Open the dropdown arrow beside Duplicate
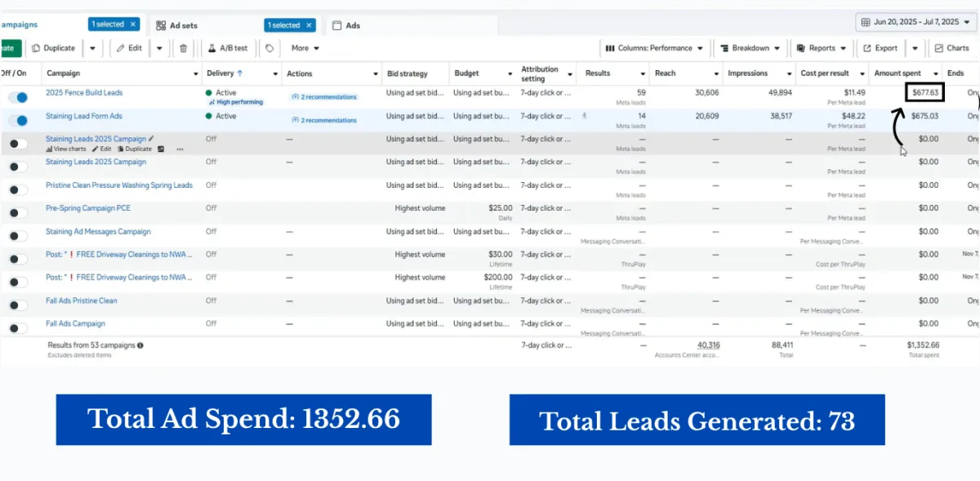 tap(92, 48)
